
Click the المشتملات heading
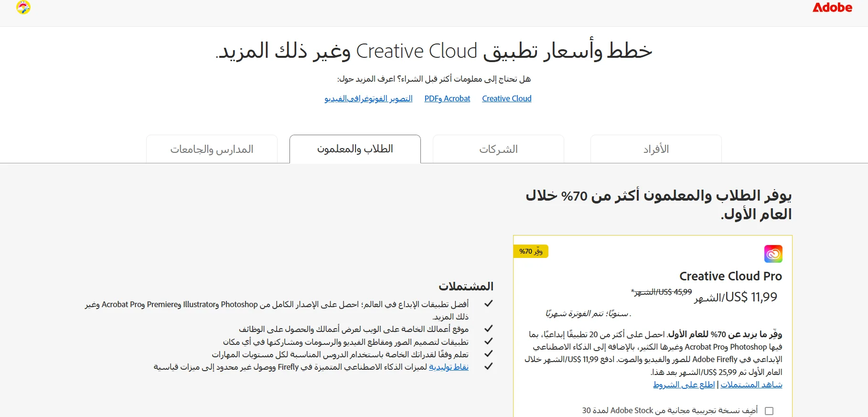(466, 286)
